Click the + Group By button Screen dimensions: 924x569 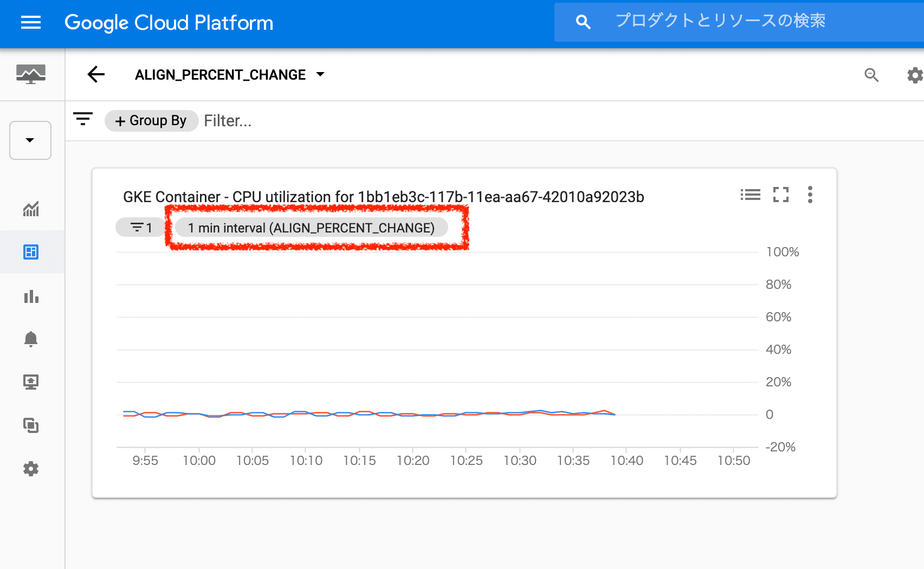click(151, 121)
